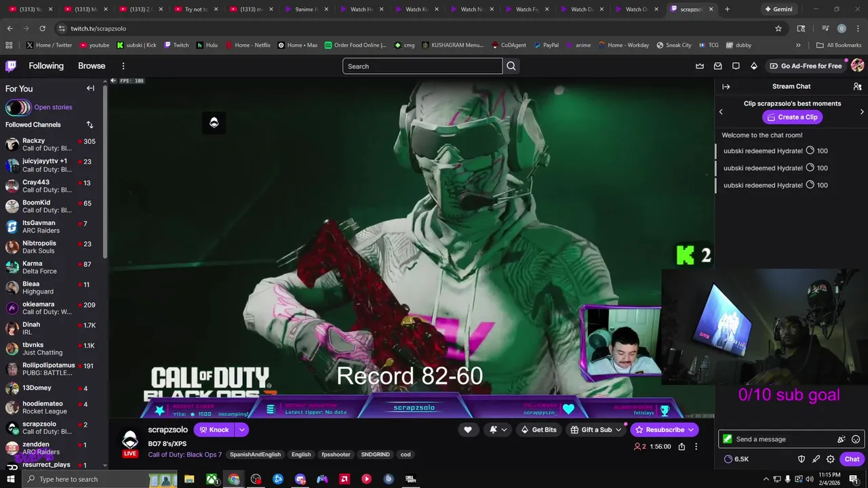The height and width of the screenshot is (488, 868).
Task: Click the fpsshooter tag
Action: (x=336, y=455)
